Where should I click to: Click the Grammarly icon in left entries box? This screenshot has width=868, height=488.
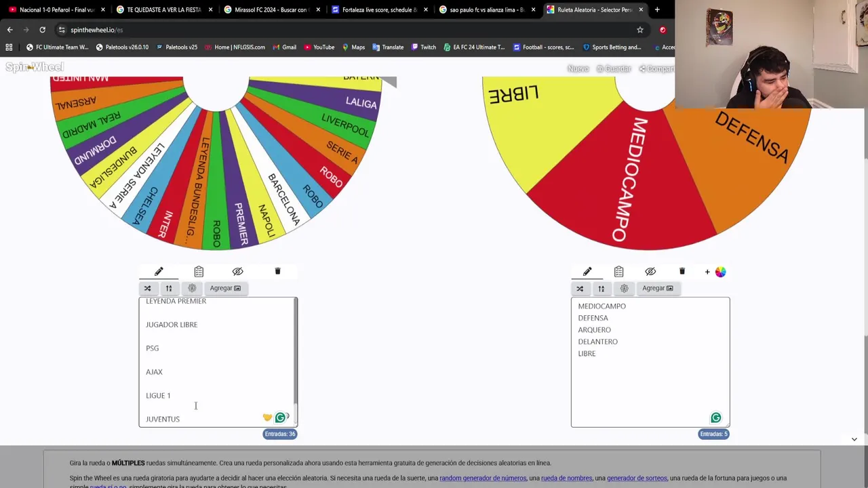[x=280, y=418]
